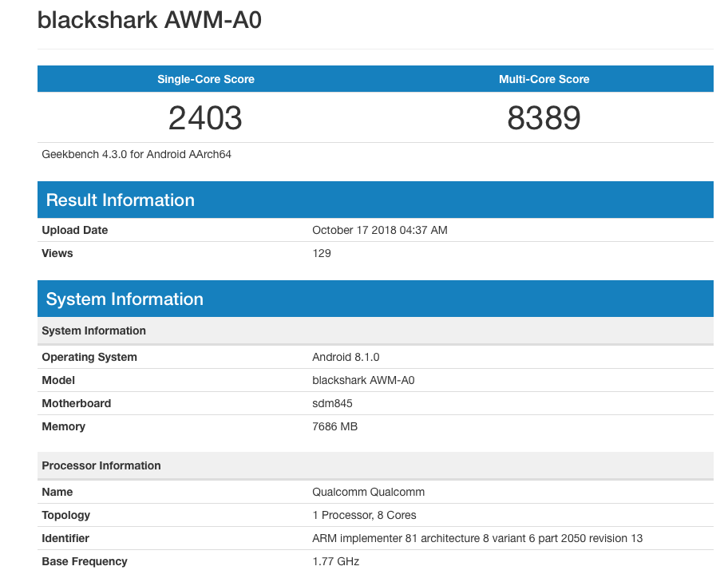This screenshot has width=728, height=582.
Task: Select the Memory value 7686 MB
Action: [x=334, y=426]
